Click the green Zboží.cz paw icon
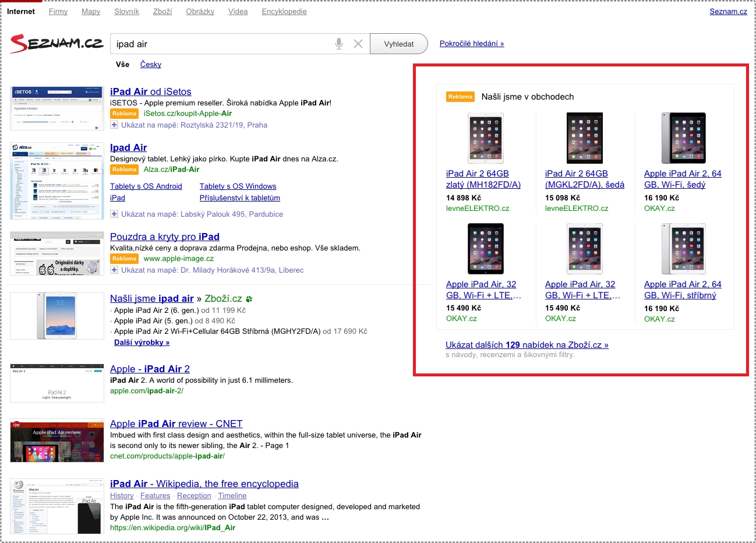 point(249,299)
